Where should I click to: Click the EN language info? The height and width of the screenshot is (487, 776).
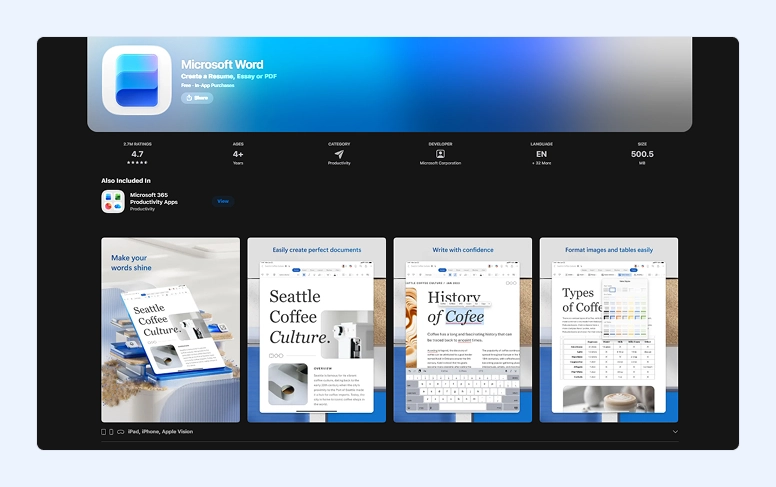541,154
